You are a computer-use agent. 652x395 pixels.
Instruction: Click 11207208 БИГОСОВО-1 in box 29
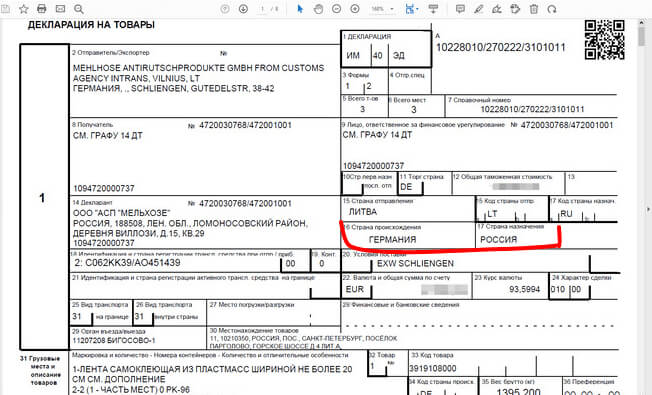(114, 341)
